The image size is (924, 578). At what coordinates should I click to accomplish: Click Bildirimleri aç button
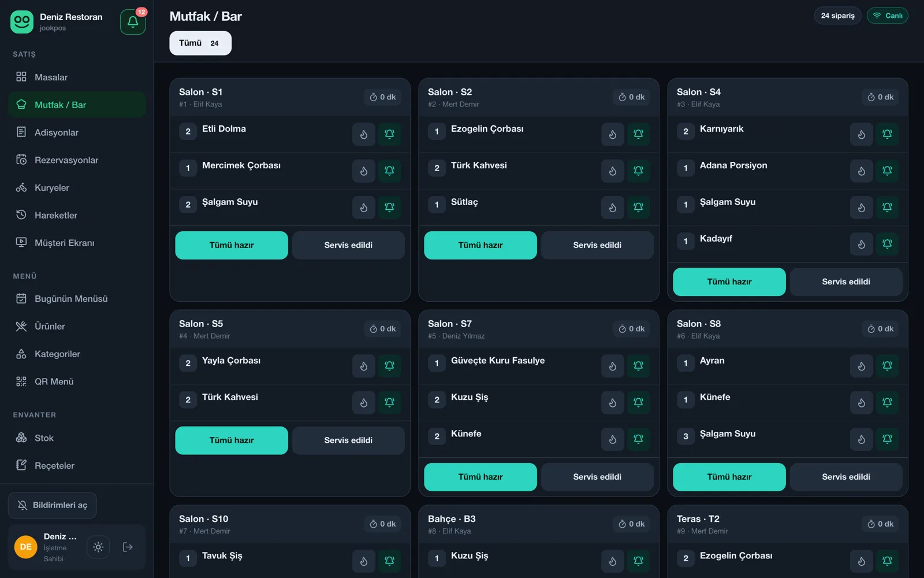point(53,505)
